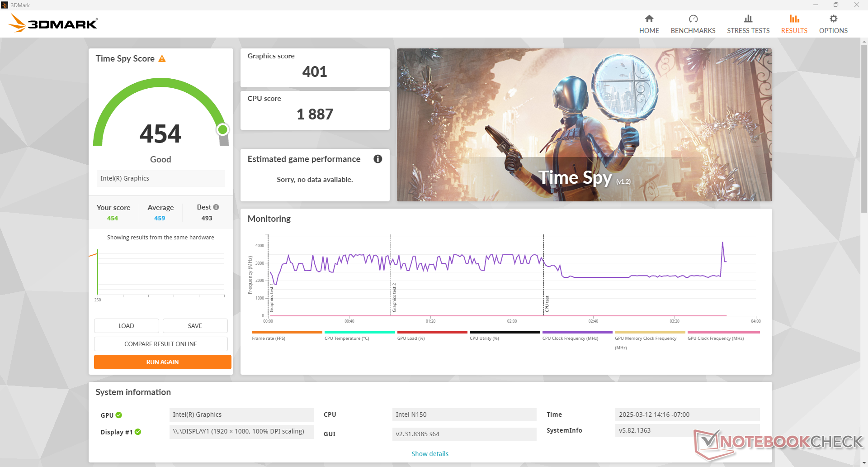This screenshot has width=868, height=467.
Task: Click the score gauge green knob
Action: [222, 130]
